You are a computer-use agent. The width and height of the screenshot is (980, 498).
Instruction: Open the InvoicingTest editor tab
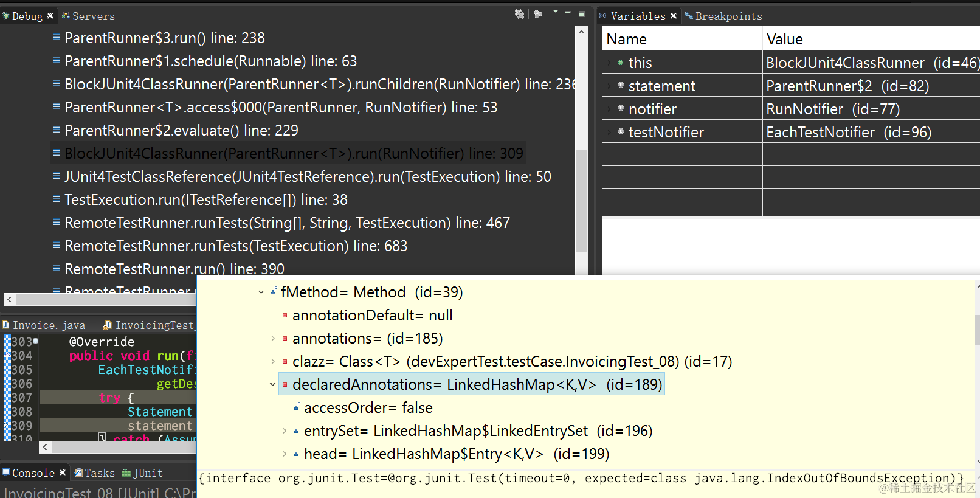pos(149,325)
